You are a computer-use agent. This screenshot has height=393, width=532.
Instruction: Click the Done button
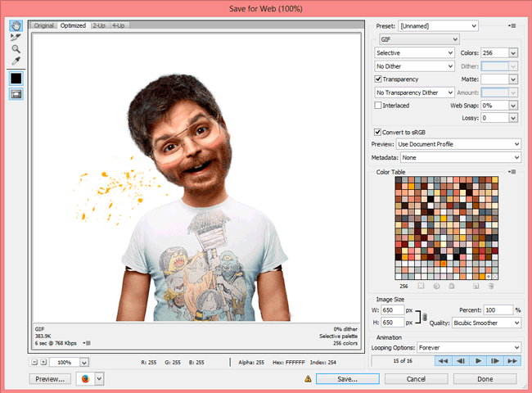point(485,379)
